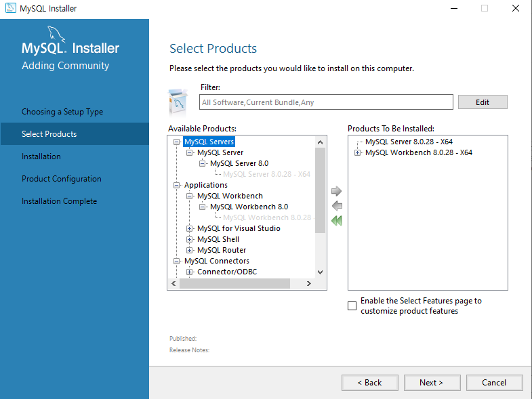This screenshot has width=532, height=399.
Task: Click the Next > button
Action: point(432,383)
